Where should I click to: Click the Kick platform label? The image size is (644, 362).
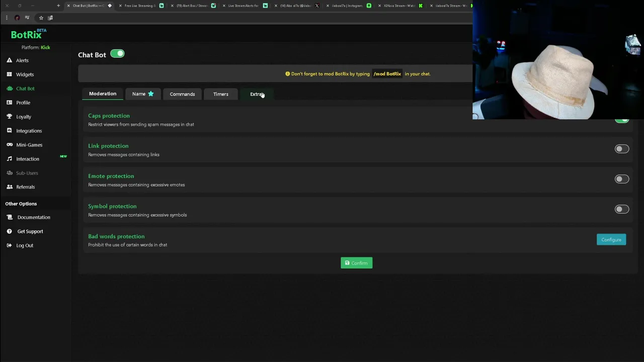[x=45, y=47]
